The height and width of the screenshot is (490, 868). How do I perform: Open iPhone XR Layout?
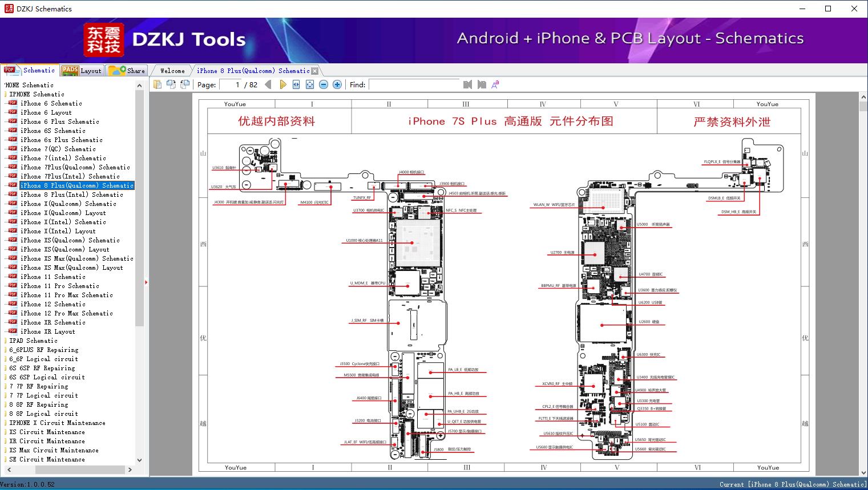tap(47, 331)
